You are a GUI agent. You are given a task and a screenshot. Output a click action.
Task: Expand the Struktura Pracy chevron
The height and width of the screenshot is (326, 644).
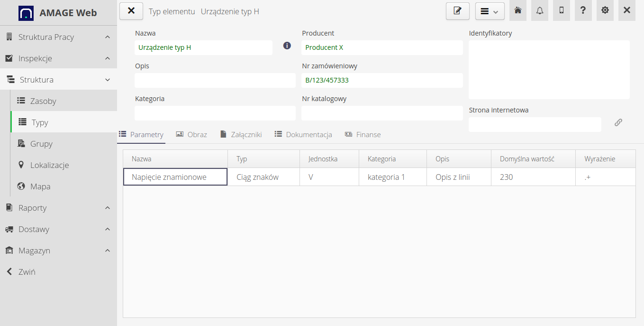point(108,37)
